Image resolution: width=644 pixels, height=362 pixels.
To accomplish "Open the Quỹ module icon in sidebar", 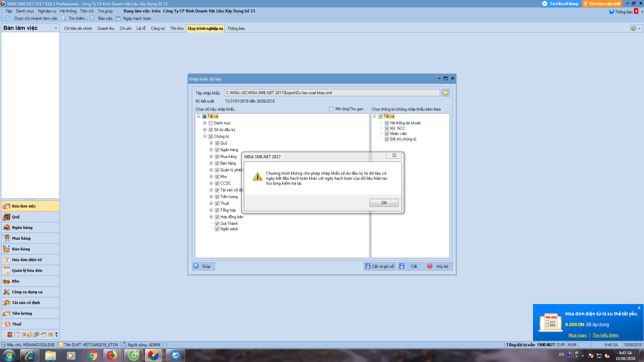I will coord(6,217).
